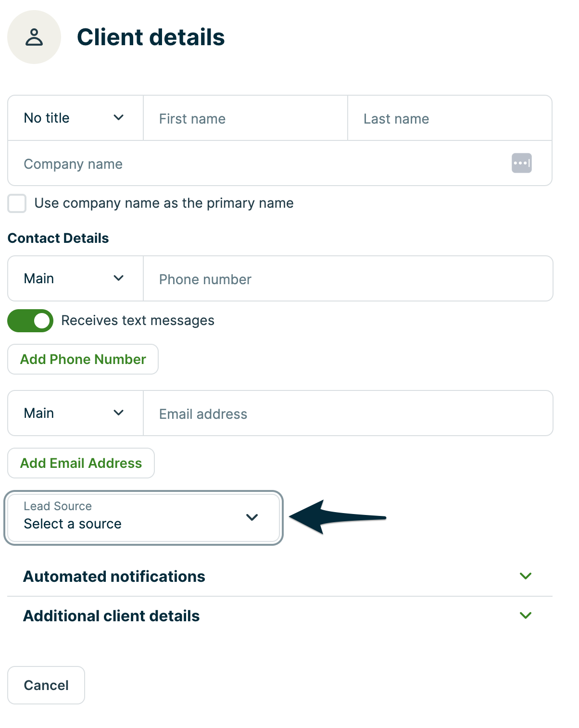This screenshot has height=728, width=579.
Task: Click the green chevron beside Automated notifications
Action: (x=526, y=576)
